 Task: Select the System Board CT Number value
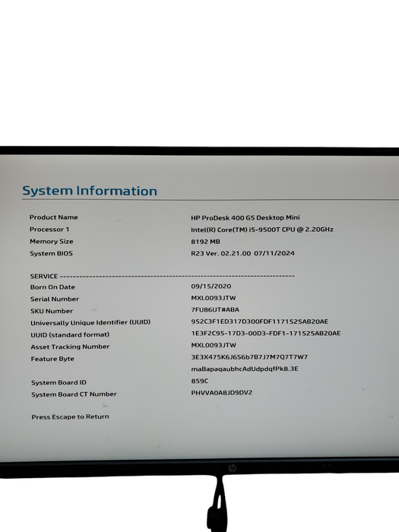point(222,393)
